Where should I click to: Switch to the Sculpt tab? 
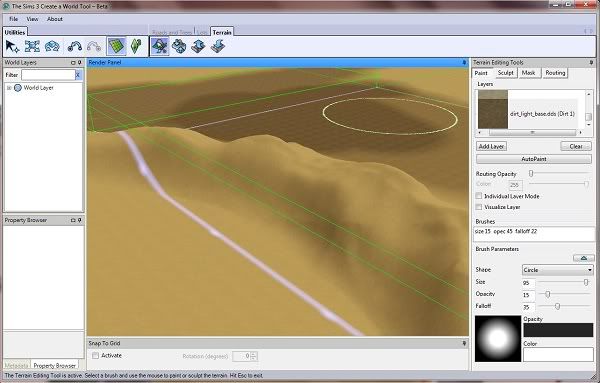pos(505,73)
